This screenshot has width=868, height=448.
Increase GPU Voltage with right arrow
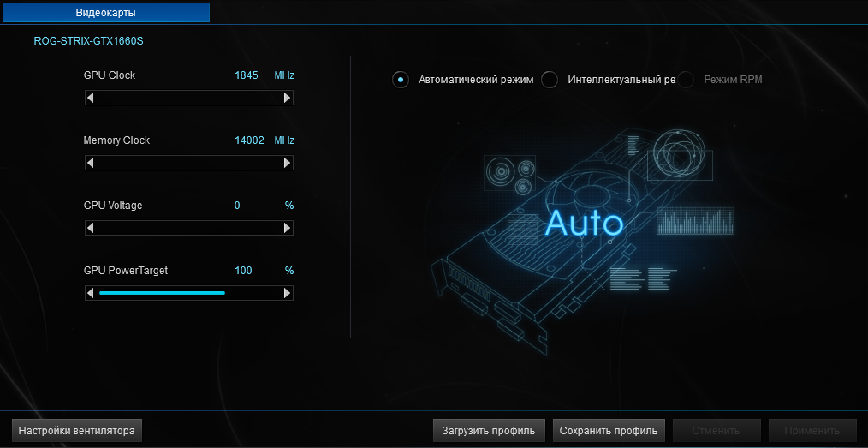(287, 228)
